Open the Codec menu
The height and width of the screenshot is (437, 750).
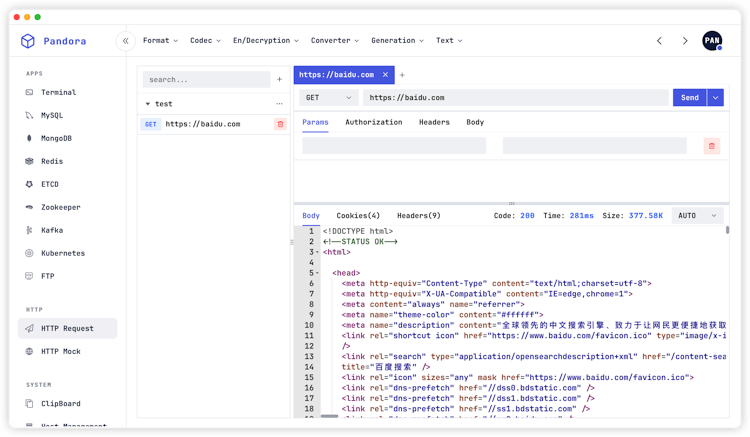tap(204, 41)
